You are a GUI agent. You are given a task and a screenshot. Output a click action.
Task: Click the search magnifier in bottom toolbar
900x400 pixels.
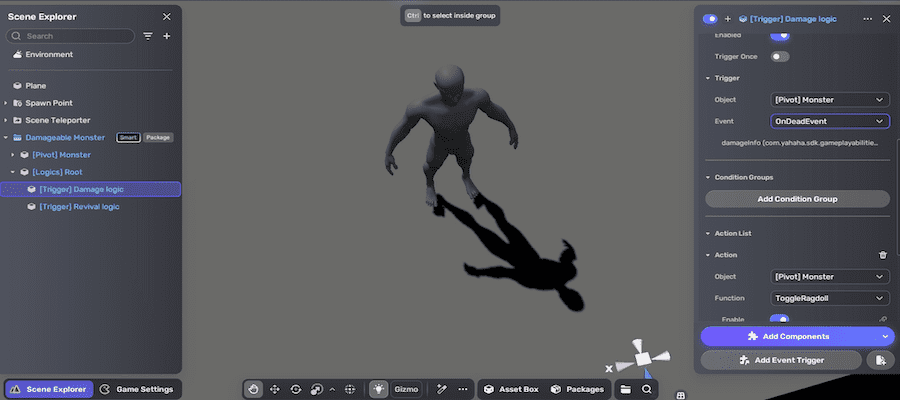647,389
